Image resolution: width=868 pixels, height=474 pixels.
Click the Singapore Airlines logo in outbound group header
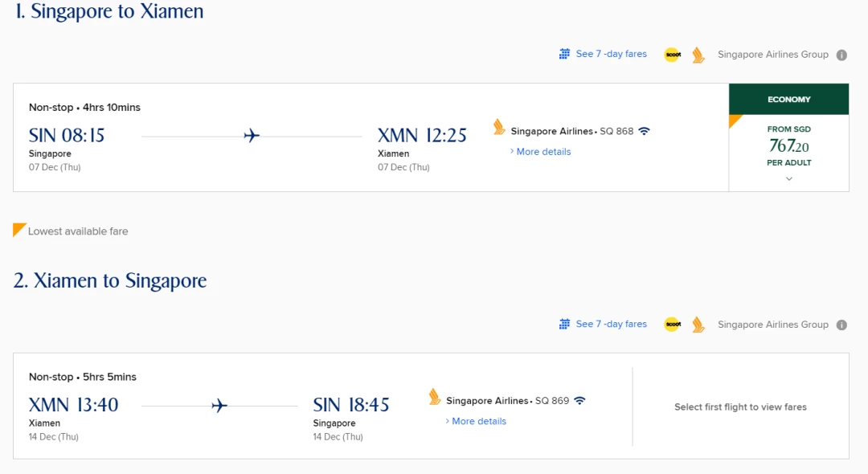(698, 55)
